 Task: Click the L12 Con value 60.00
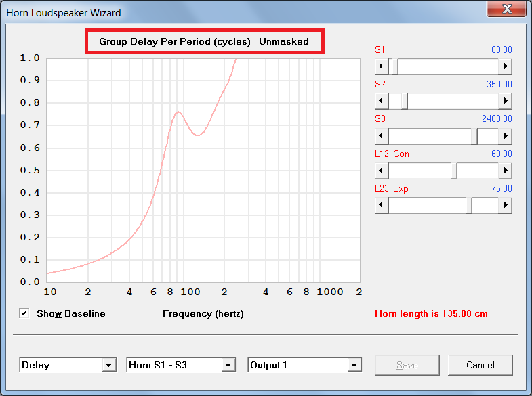(502, 154)
